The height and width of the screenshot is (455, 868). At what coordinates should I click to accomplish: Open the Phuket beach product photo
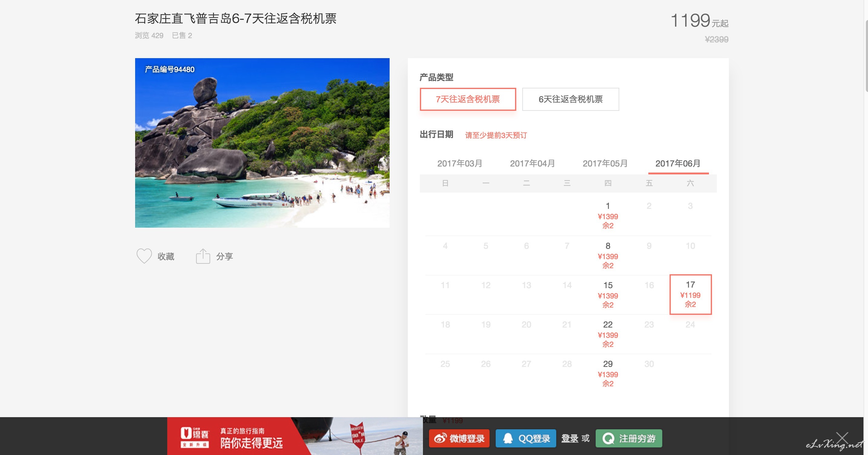coord(262,143)
